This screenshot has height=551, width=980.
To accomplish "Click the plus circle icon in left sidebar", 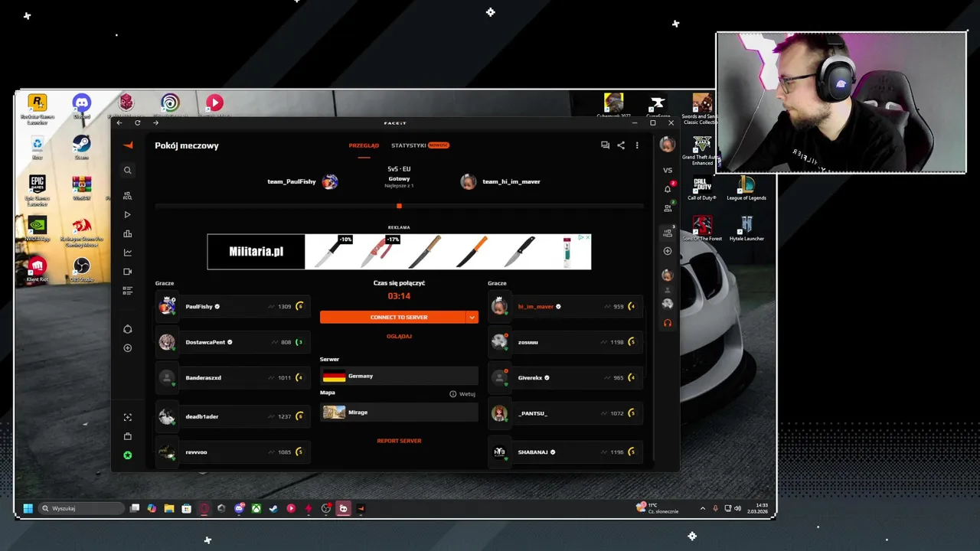I will pyautogui.click(x=128, y=348).
